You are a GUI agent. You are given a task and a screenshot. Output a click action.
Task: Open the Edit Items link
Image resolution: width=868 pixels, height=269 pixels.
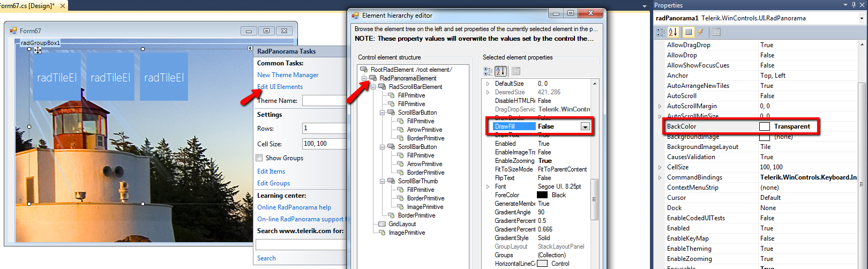pyautogui.click(x=271, y=171)
